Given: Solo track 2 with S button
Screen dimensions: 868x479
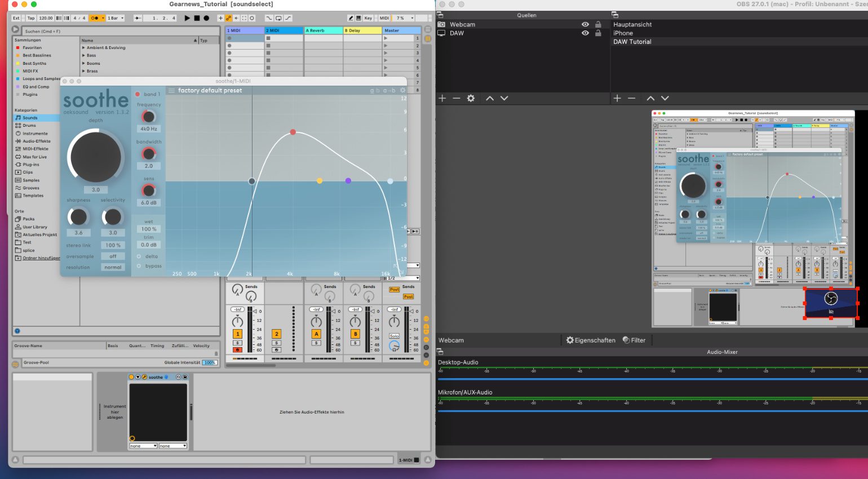Looking at the screenshot, I should [276, 343].
